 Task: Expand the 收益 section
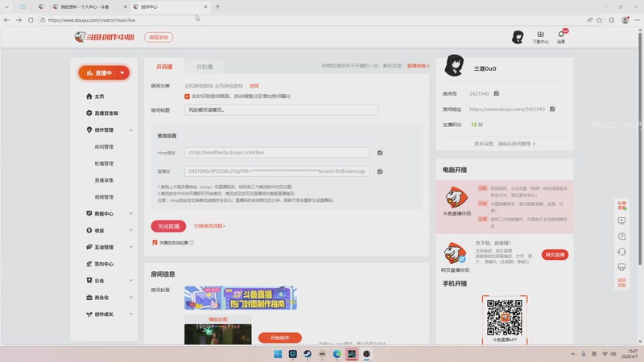(131, 230)
